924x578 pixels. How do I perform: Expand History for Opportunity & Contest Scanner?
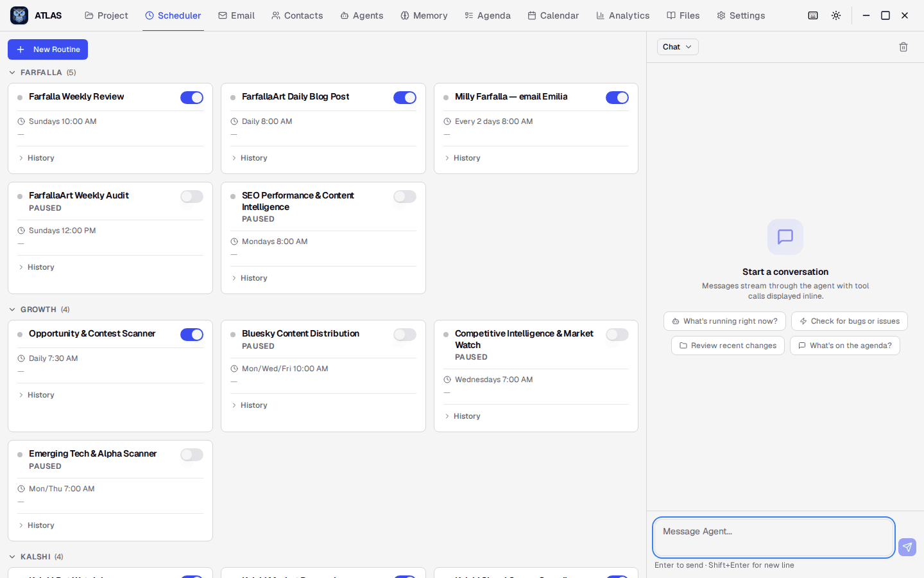pyautogui.click(x=36, y=395)
